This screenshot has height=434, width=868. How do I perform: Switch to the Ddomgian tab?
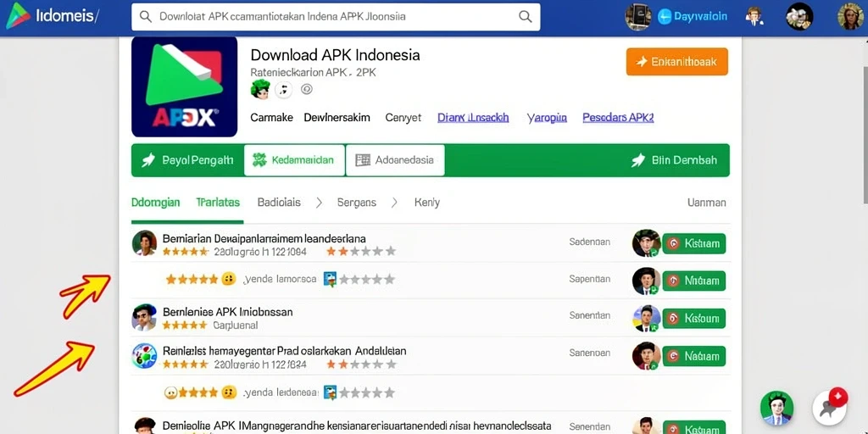[x=156, y=203]
